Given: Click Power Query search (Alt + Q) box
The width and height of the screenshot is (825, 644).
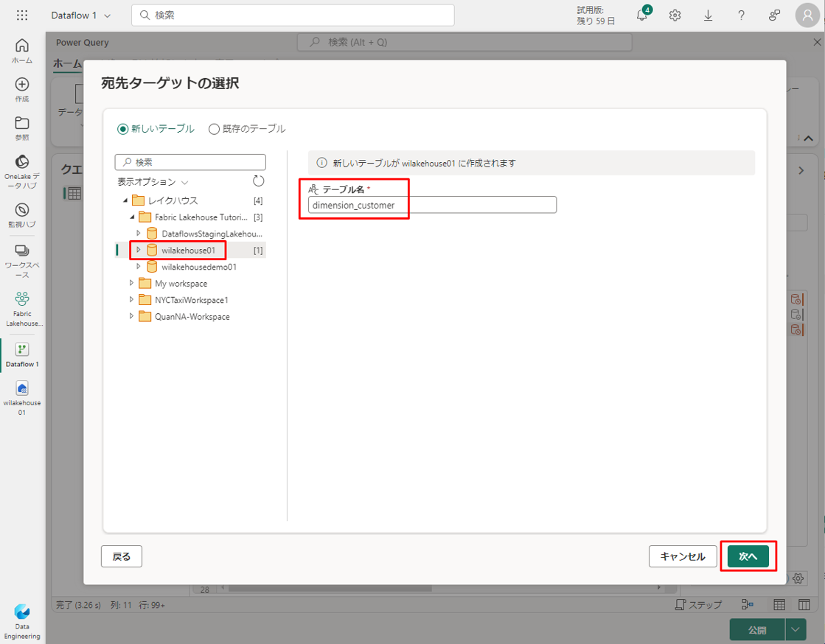Looking at the screenshot, I should tap(464, 42).
